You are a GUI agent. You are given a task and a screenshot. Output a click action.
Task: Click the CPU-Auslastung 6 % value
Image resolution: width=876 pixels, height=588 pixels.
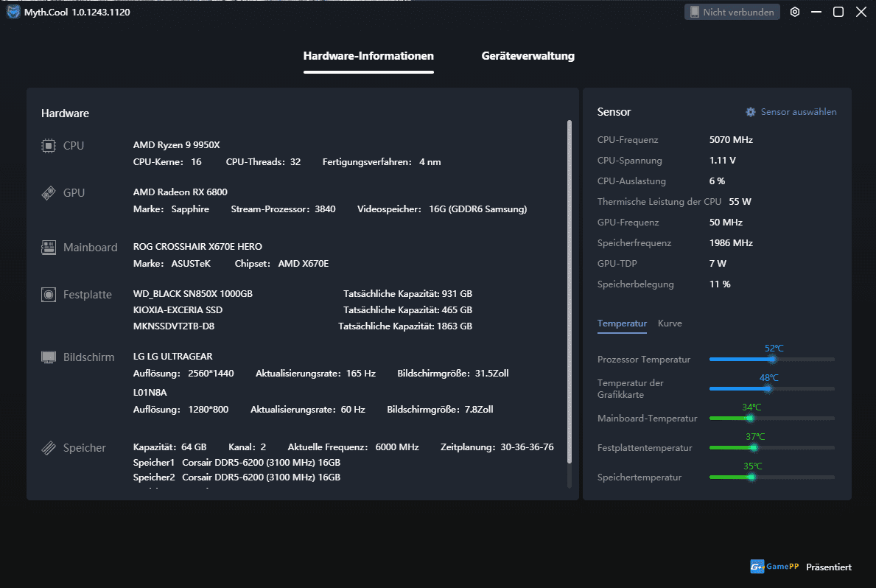[717, 181]
